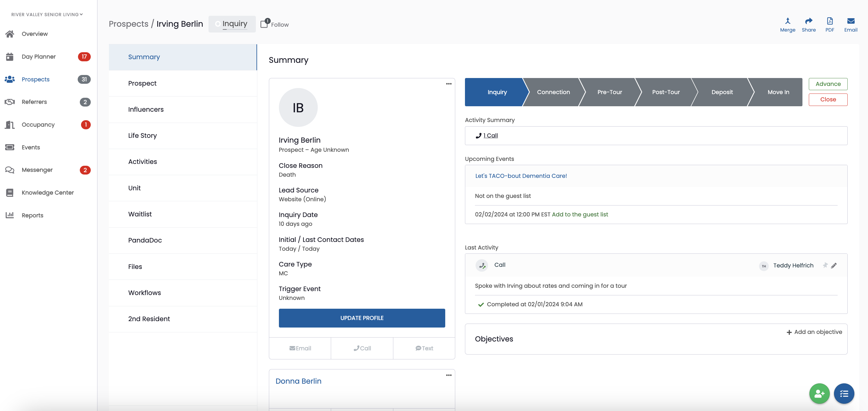
Task: Open Let's TACO-bout Dementia Care! event
Action: (521, 176)
